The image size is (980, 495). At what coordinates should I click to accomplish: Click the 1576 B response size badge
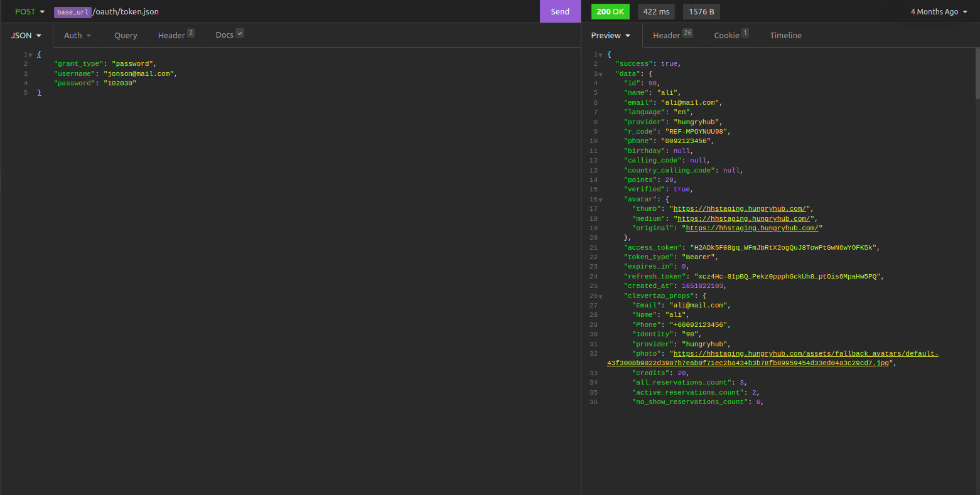701,11
